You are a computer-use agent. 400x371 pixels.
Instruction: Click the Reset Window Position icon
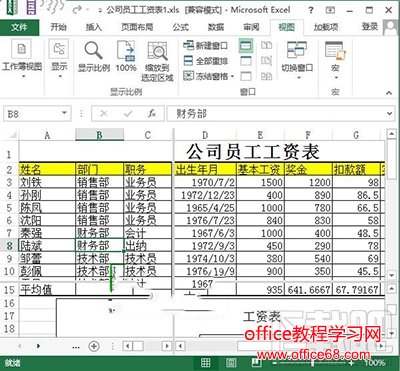(x=266, y=76)
